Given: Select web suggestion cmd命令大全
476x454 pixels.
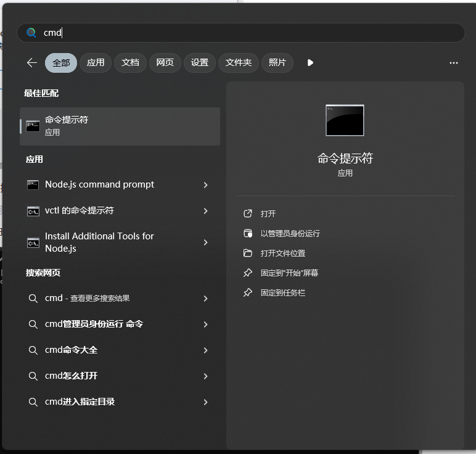Looking at the screenshot, I should (120, 350).
